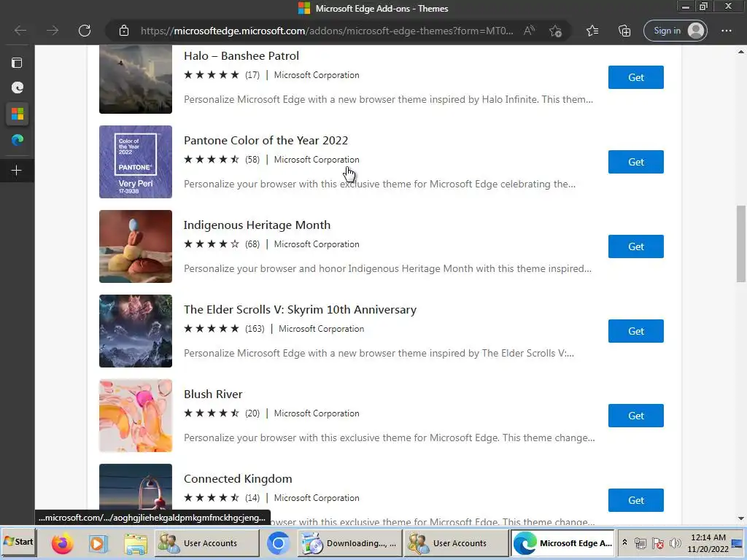Click the (68) rating count for Indigenous Heritage
This screenshot has height=560, width=747.
click(252, 244)
